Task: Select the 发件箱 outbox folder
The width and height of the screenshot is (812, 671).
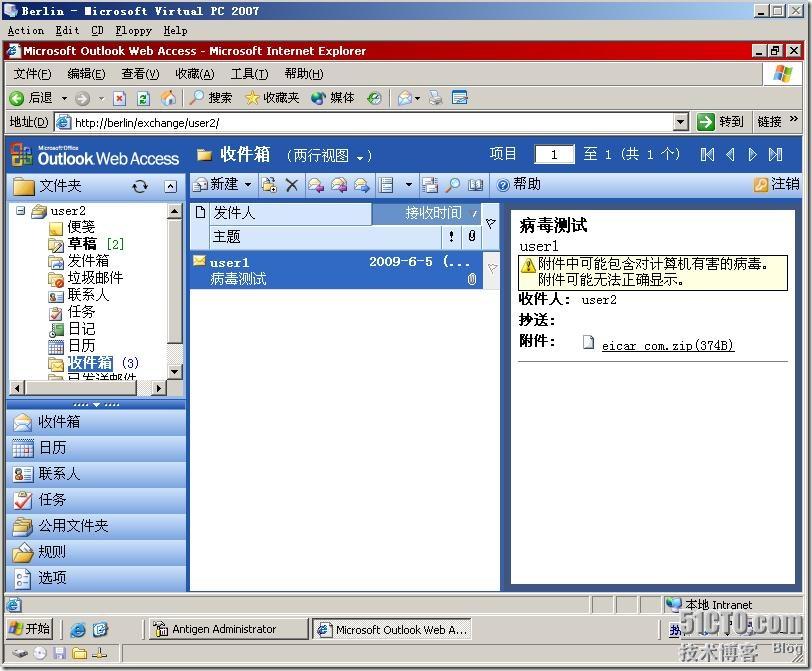Action: [88, 261]
